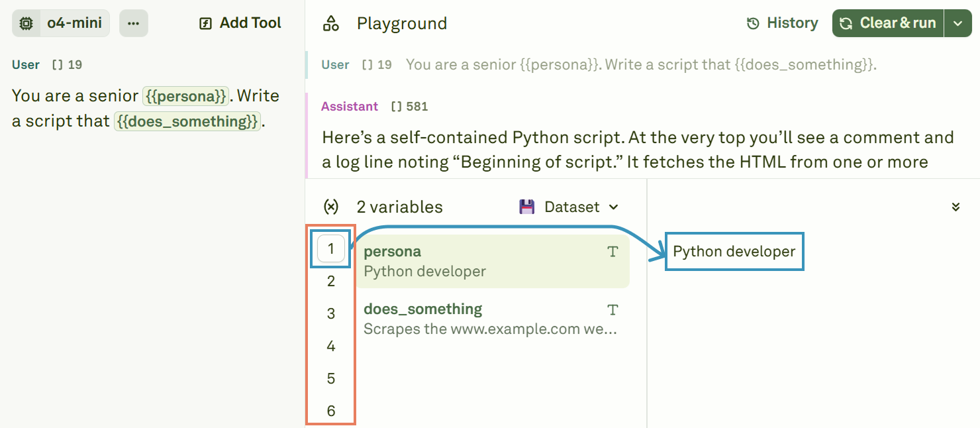
Task: Click the {{persona}} chip in the prompt
Action: pyautogui.click(x=185, y=96)
